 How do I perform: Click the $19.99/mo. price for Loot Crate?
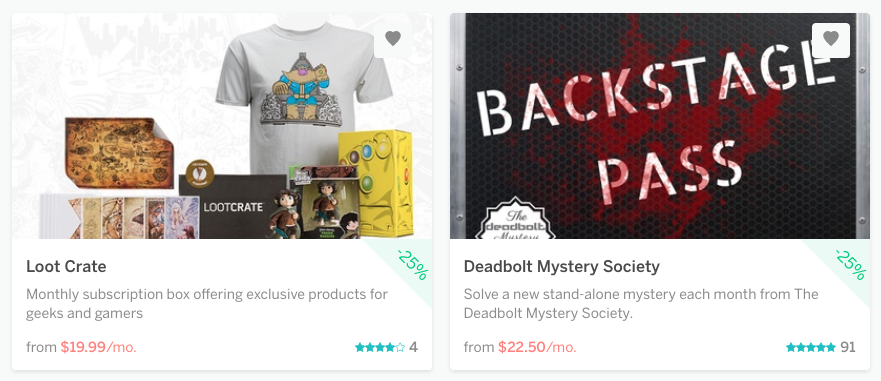(x=98, y=347)
